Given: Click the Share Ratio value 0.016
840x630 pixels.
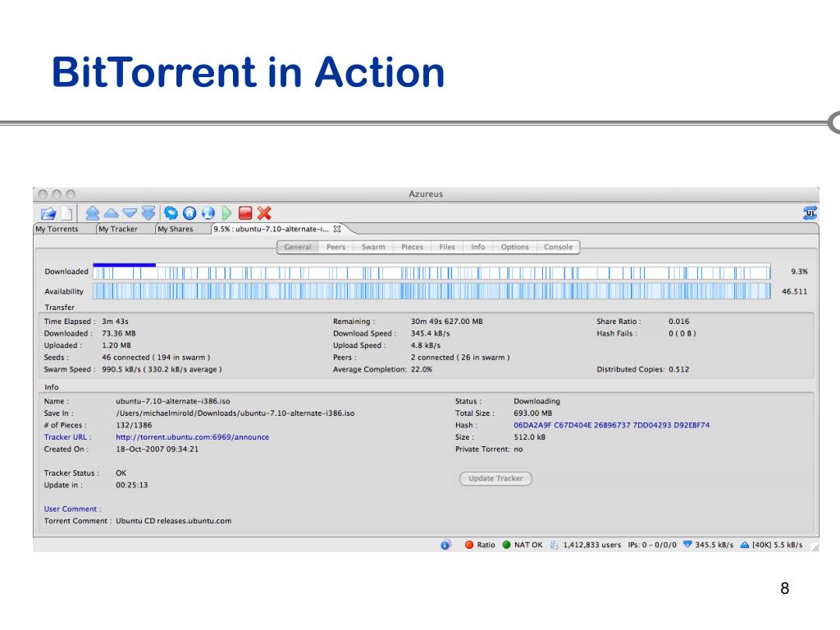Looking at the screenshot, I should pos(678,322).
